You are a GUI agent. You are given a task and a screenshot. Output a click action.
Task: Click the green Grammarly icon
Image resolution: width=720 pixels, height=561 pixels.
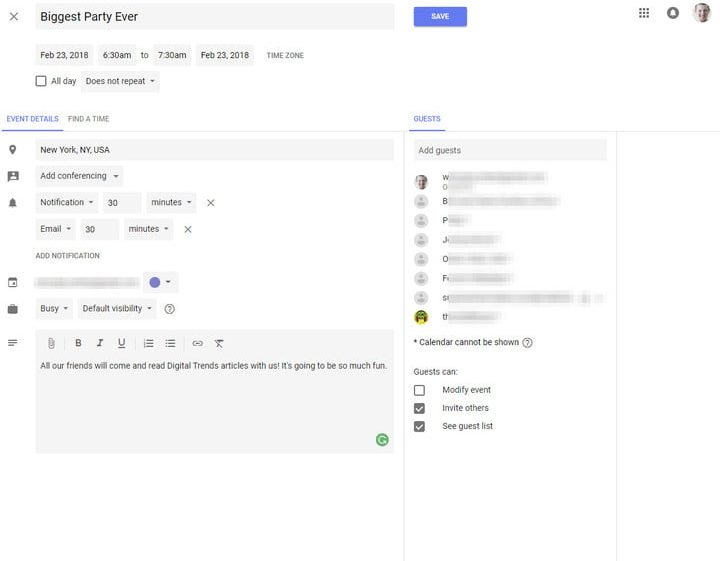(382, 439)
